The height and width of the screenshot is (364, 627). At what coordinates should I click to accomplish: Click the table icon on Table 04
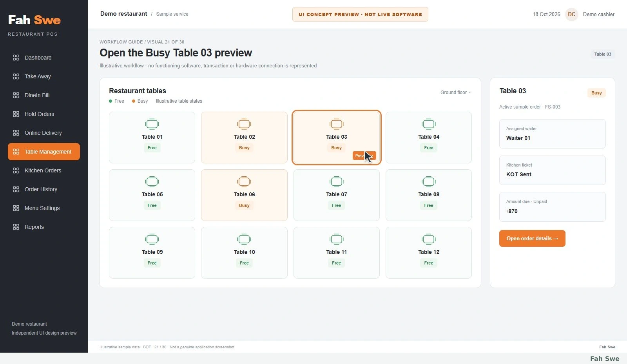(429, 124)
